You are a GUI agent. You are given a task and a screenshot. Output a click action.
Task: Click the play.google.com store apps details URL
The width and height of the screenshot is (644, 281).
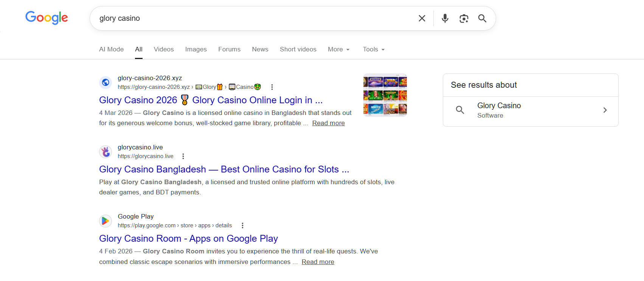coord(175,225)
